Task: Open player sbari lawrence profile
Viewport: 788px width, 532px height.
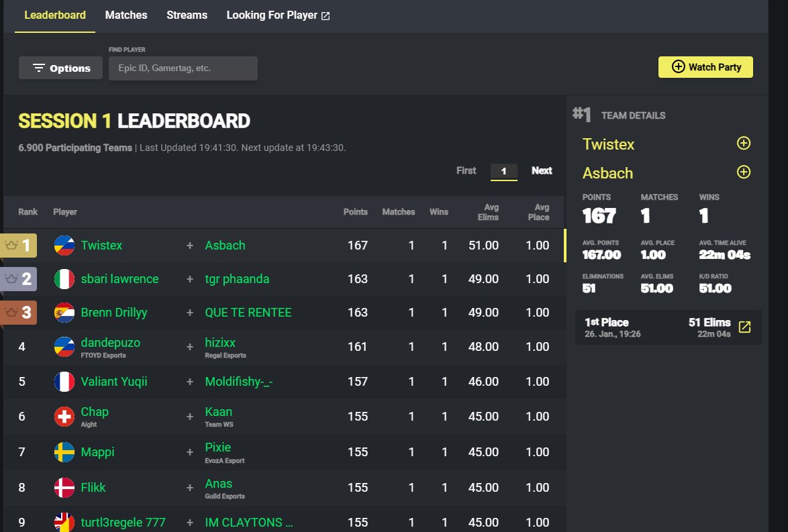Action: 119,279
